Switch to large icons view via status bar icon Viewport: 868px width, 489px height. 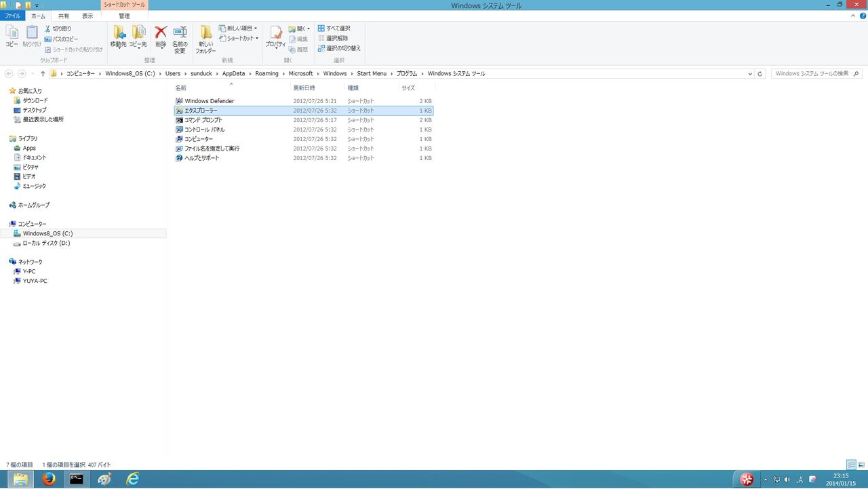point(862,465)
